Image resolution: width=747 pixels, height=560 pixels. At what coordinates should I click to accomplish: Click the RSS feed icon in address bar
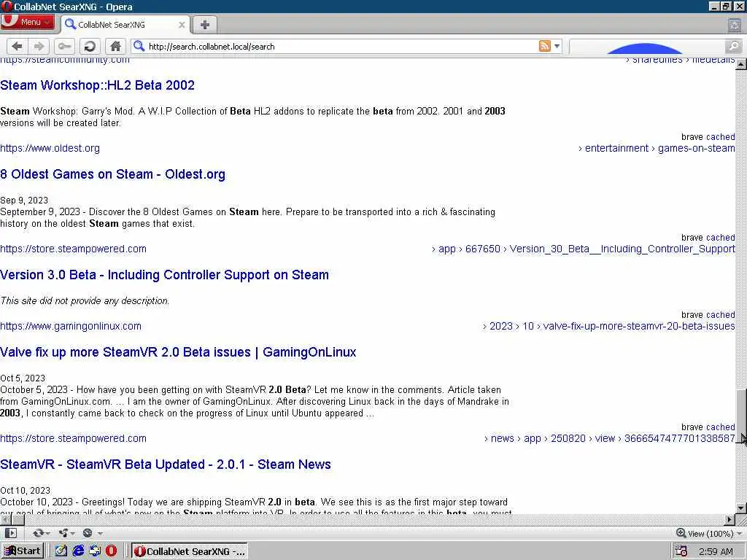[x=544, y=46]
